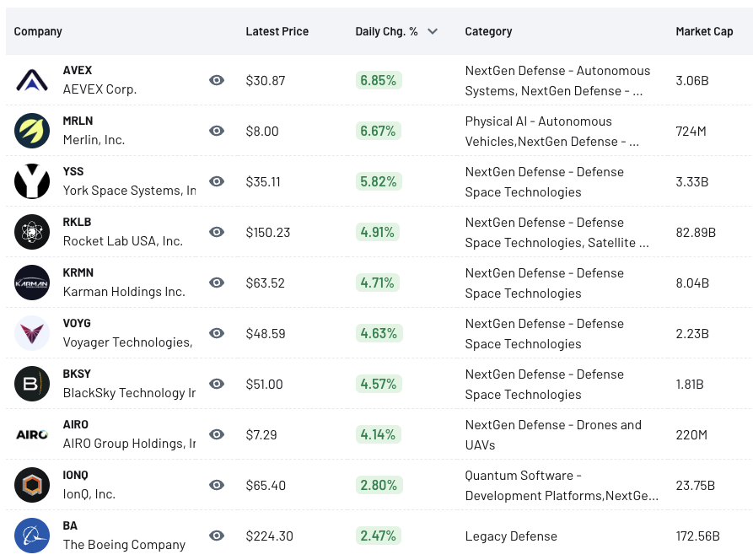Select the BlackSky Technology logo icon
The width and height of the screenshot is (753, 560).
coord(32,384)
